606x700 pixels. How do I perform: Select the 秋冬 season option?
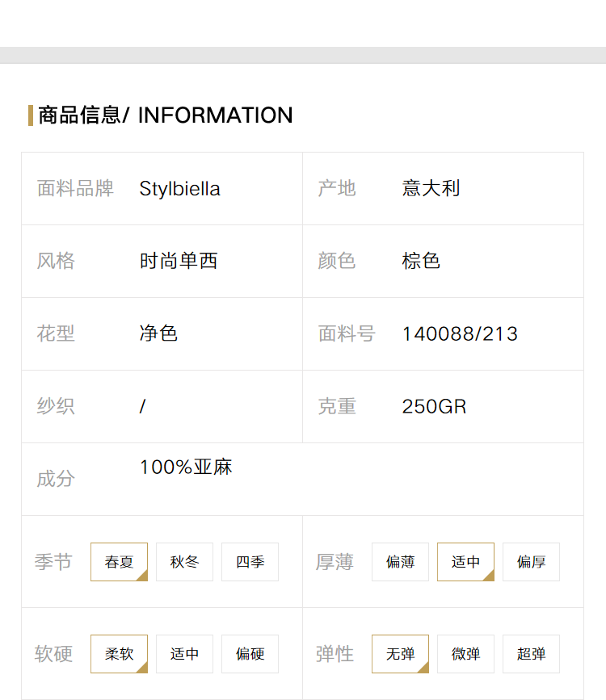pyautogui.click(x=184, y=562)
